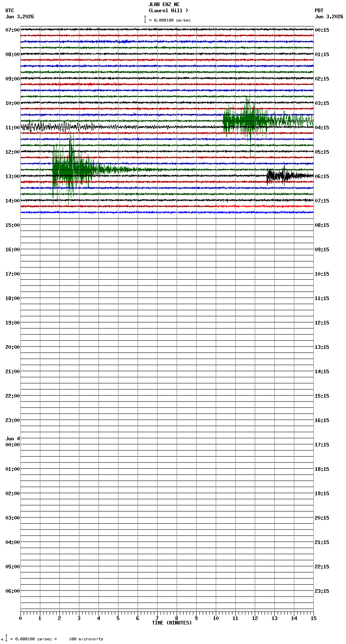The image size is (346, 644).
Task: Click the 06:00 UTC time label
Action: pyautogui.click(x=13, y=591)
